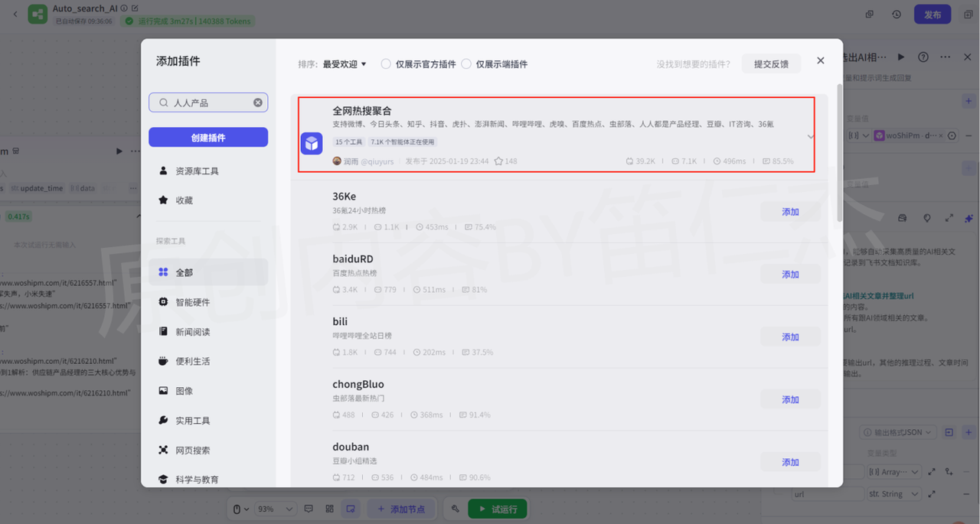This screenshot has width=980, height=524.
Task: Click the star favorite icon showing 148
Action: (x=498, y=161)
